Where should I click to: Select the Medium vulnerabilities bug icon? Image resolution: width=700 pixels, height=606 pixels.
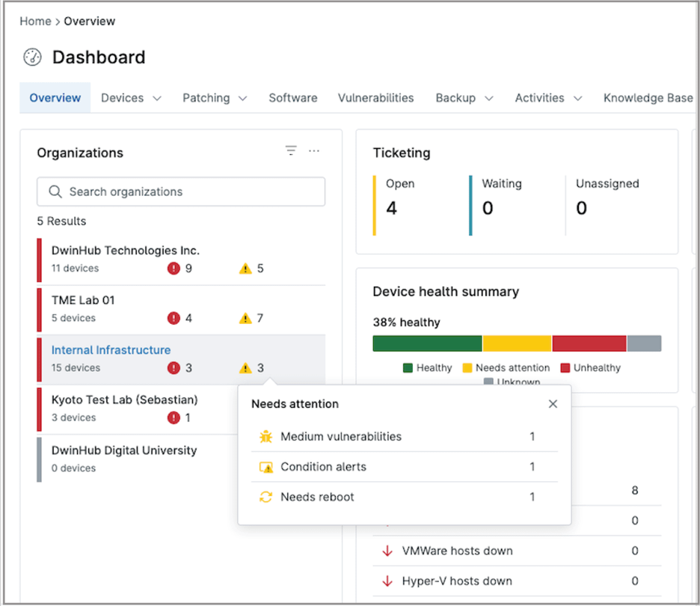(265, 436)
